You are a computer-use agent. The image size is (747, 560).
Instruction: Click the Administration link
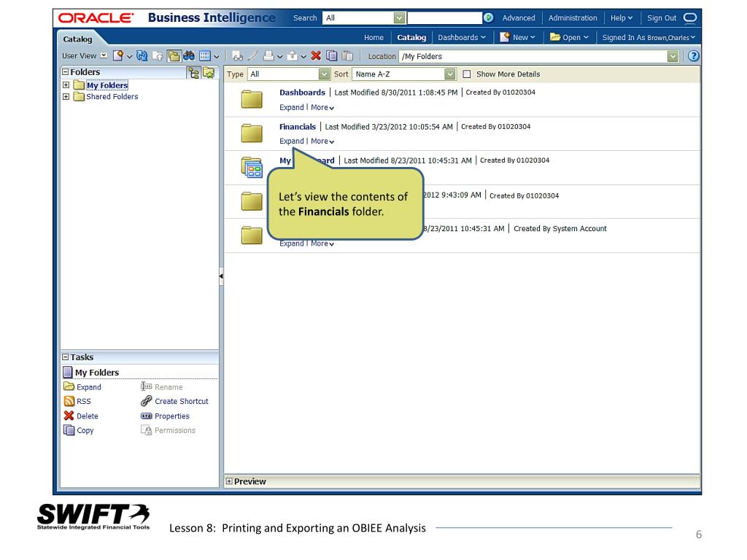[572, 17]
